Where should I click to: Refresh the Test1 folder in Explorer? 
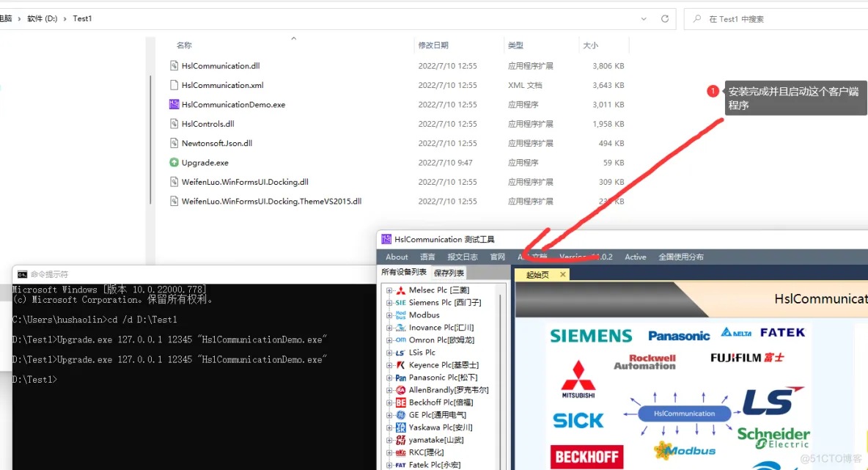coord(665,19)
